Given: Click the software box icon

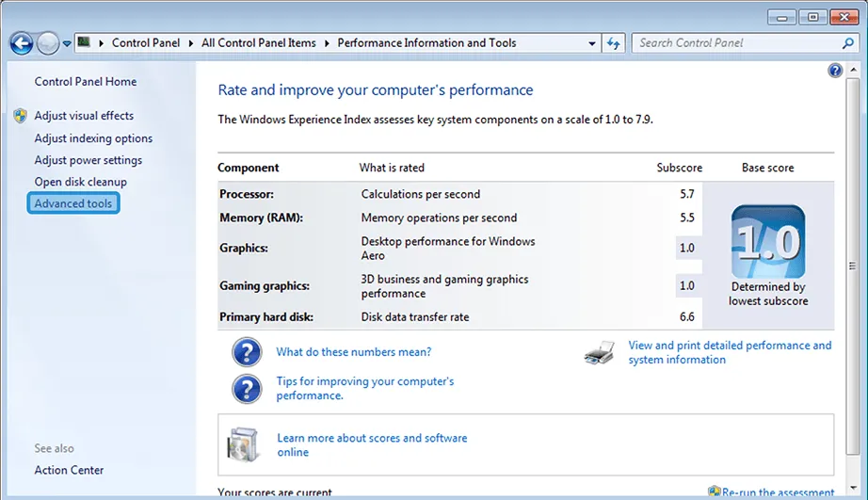Looking at the screenshot, I should pos(243,444).
